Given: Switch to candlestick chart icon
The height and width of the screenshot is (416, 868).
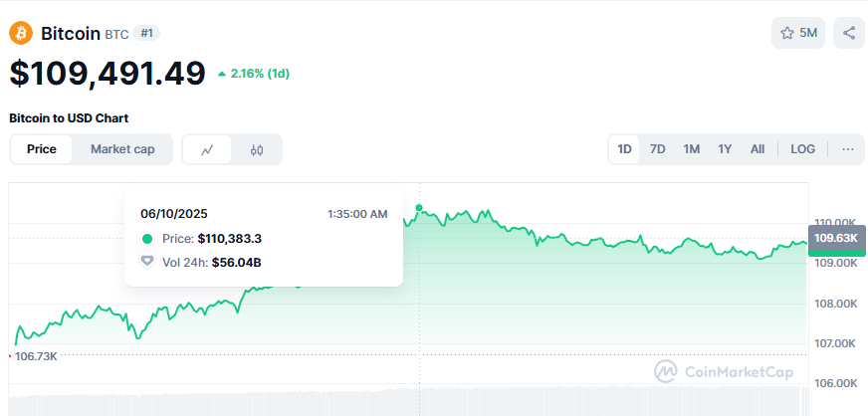Looking at the screenshot, I should [257, 149].
